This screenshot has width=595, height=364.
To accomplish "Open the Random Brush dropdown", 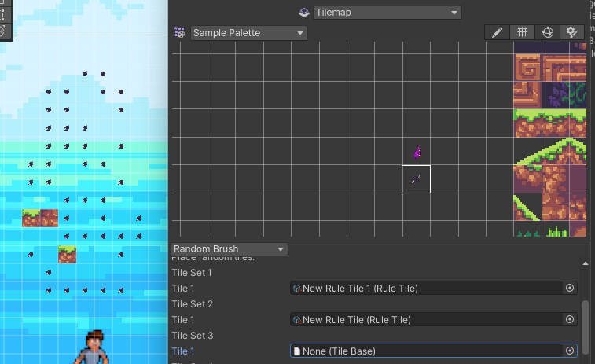I will tap(229, 249).
